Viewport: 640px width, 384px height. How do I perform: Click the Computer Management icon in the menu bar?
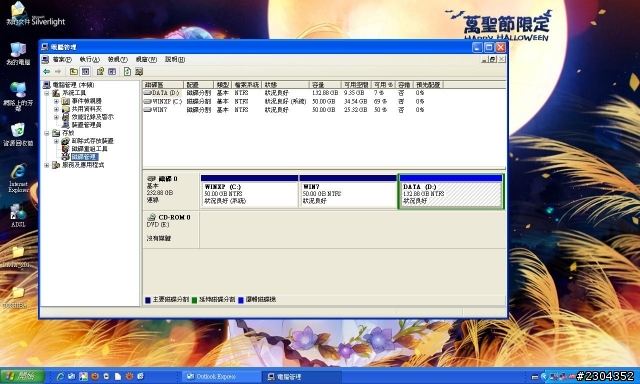pyautogui.click(x=45, y=60)
